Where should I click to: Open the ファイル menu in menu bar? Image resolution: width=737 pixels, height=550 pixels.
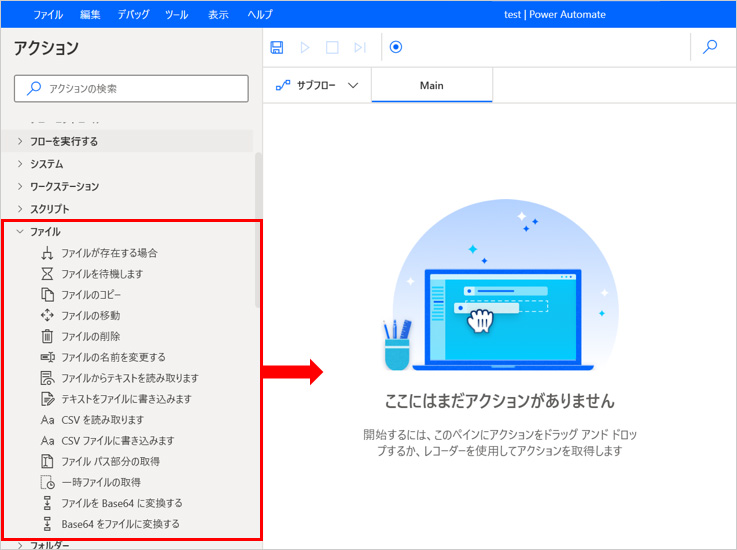coord(47,15)
